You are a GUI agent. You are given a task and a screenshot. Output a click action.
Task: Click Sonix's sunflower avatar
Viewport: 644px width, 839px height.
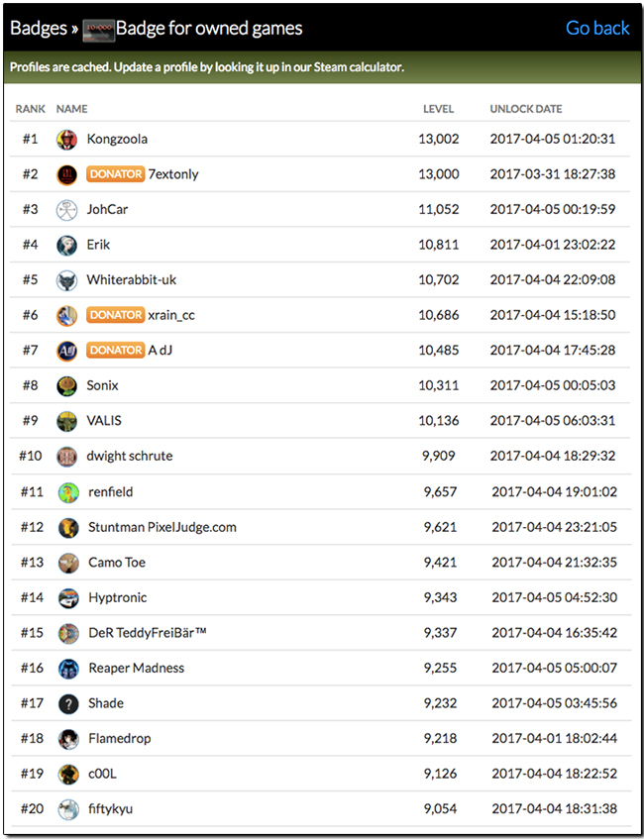tap(66, 385)
